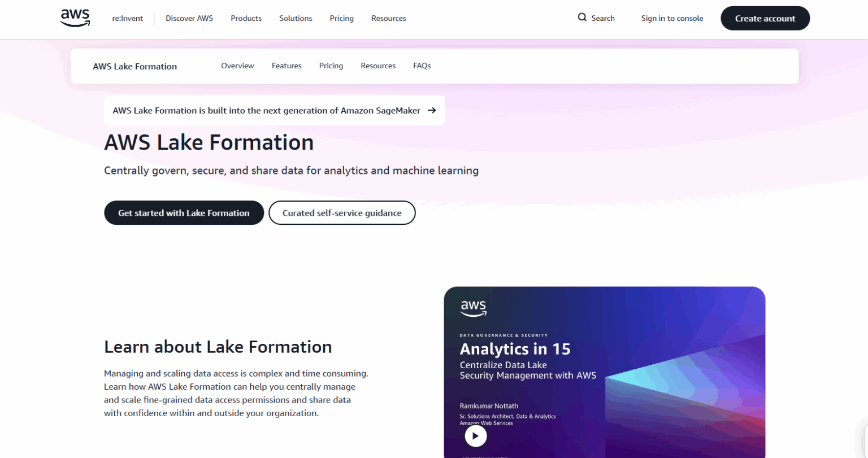
Task: Open the re:Invent link
Action: pos(128,18)
